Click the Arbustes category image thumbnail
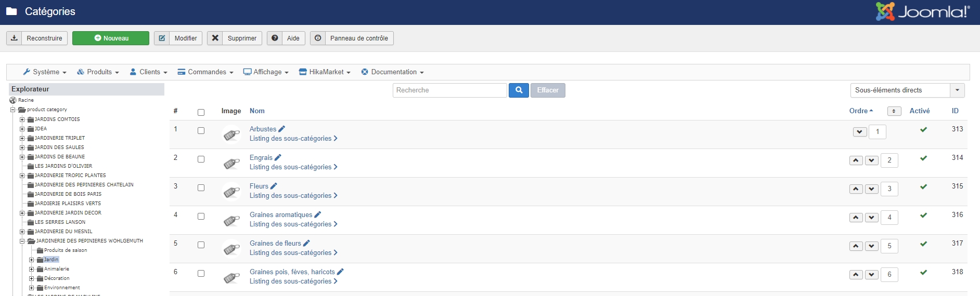980x296 pixels. pyautogui.click(x=231, y=134)
